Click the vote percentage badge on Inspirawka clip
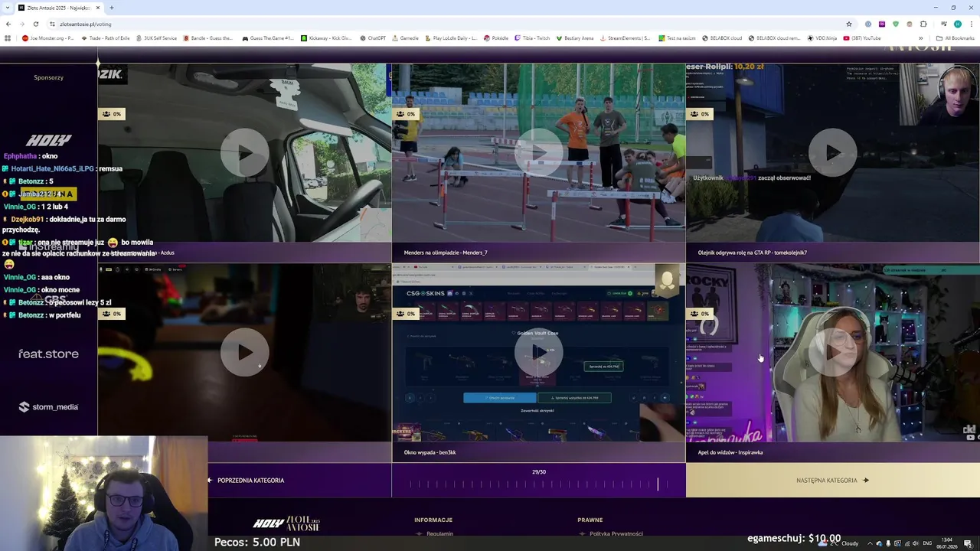980x551 pixels. point(700,314)
